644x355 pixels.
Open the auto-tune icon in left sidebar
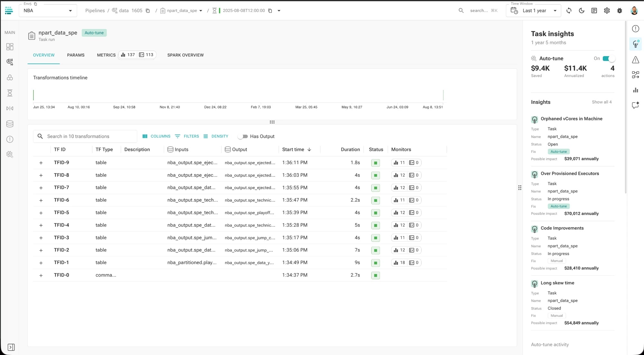[x=10, y=154]
